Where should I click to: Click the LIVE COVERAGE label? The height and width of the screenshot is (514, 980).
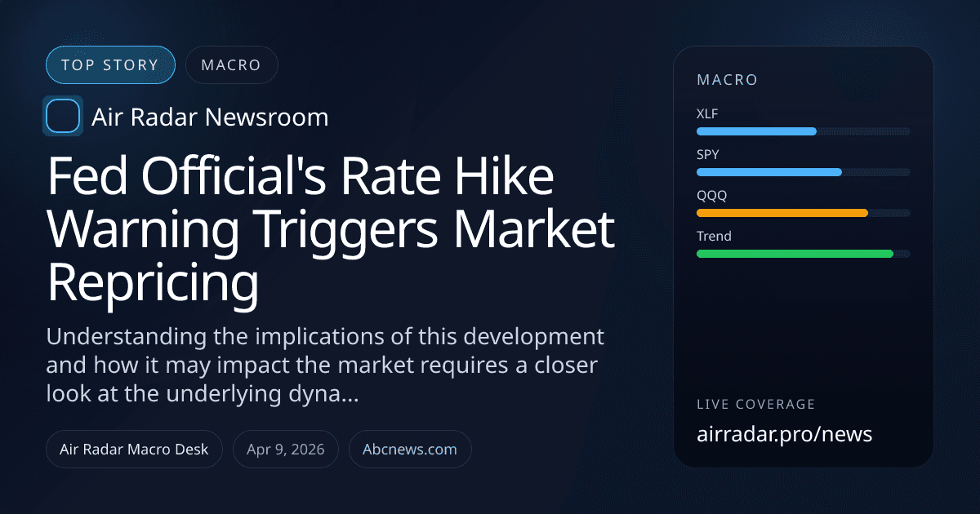pyautogui.click(x=755, y=404)
